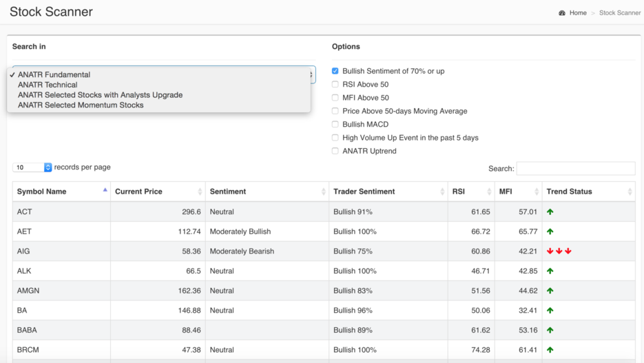
Task: Sort table by Trend Status header
Action: pyautogui.click(x=588, y=191)
